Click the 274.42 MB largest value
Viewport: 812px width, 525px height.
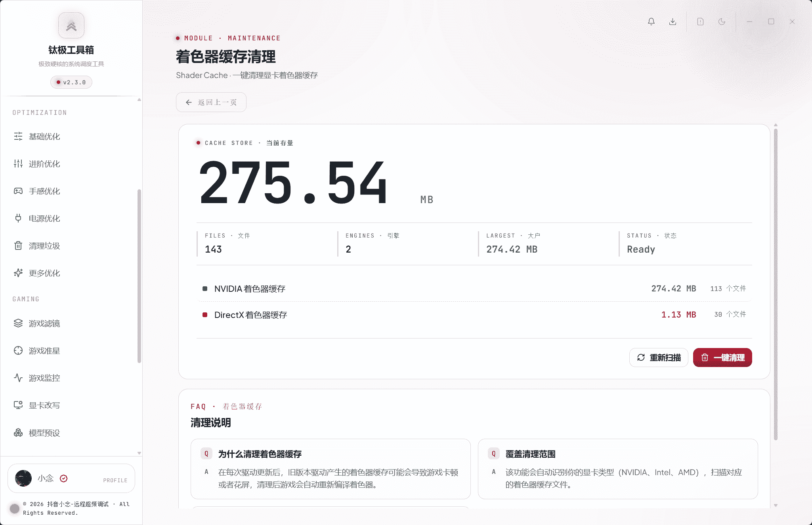(x=512, y=249)
